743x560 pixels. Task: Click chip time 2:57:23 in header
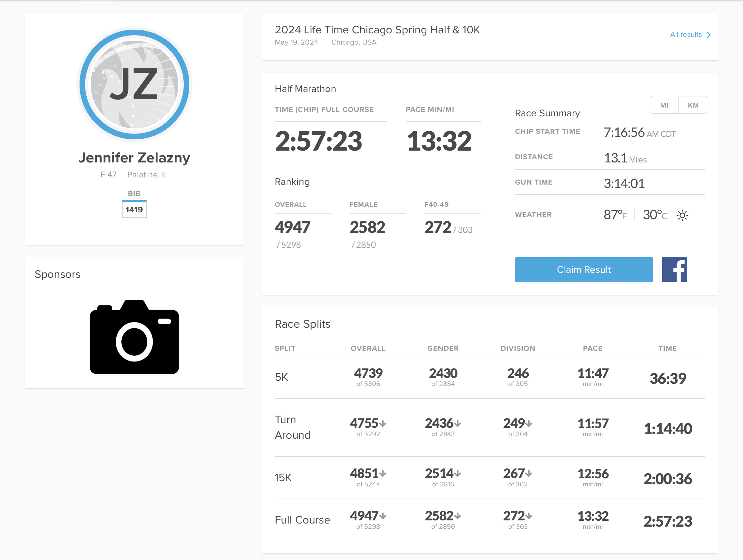[x=318, y=141]
